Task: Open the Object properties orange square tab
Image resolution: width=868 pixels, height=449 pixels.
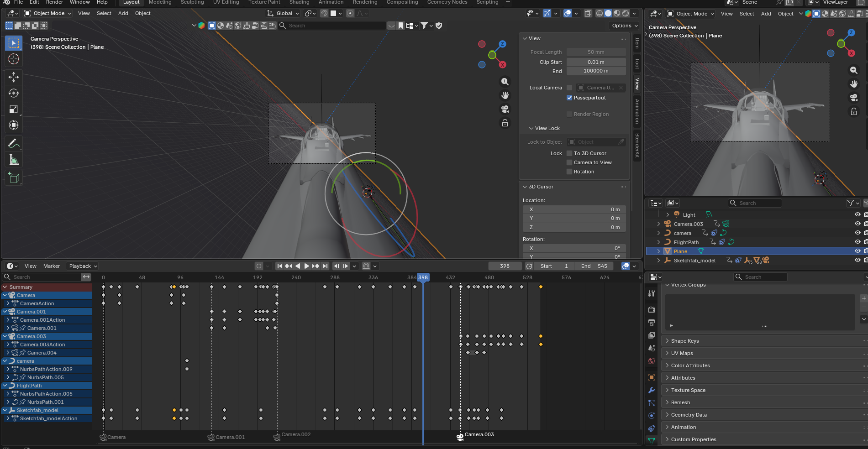Action: (652, 377)
